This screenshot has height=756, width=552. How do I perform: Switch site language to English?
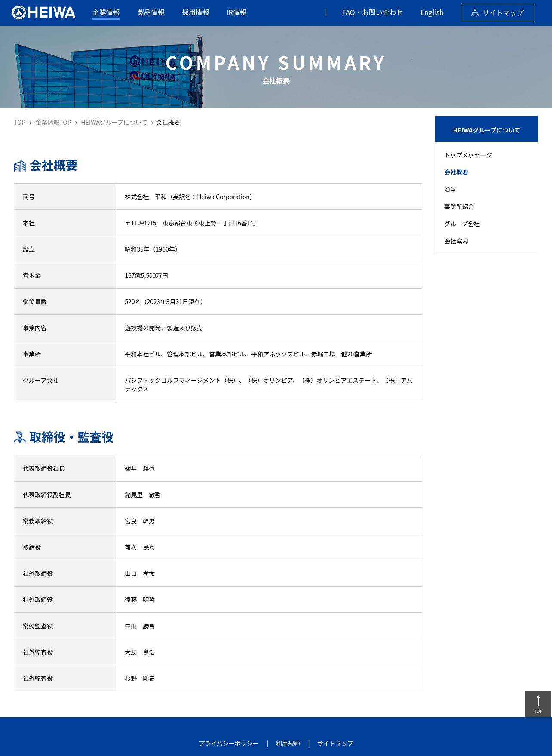(432, 12)
